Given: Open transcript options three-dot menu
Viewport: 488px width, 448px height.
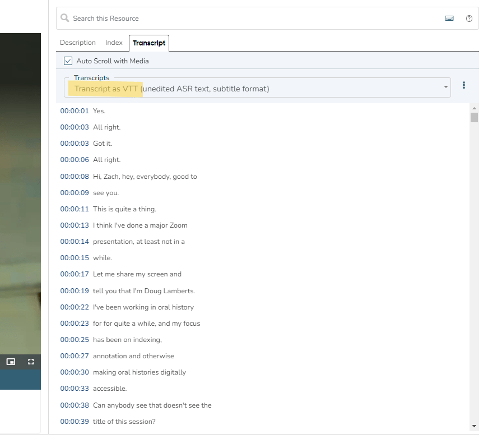Looking at the screenshot, I should pyautogui.click(x=463, y=85).
